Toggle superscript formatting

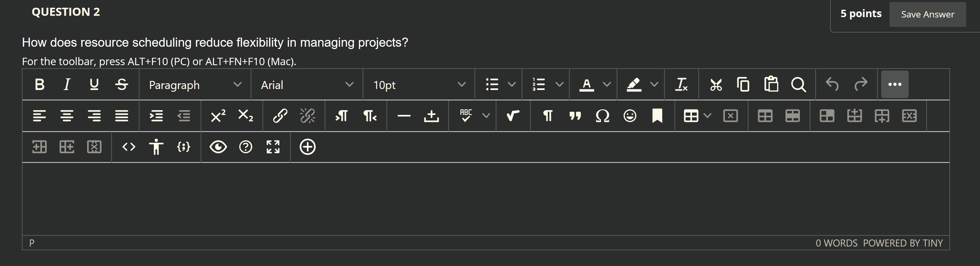coord(217,116)
